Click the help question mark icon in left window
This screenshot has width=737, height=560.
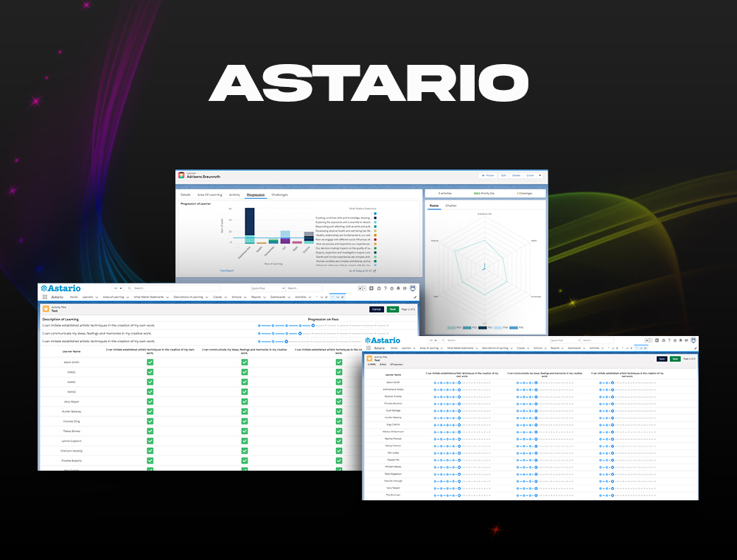pos(385,288)
